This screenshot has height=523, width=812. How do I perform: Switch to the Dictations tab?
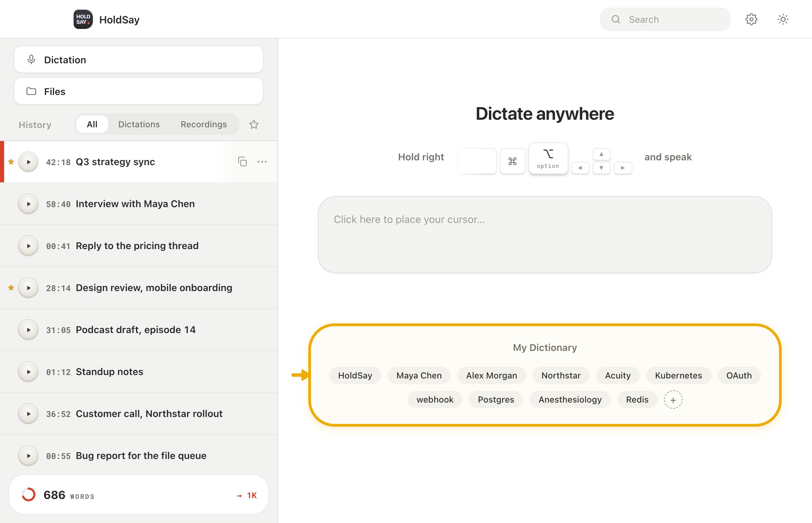point(139,124)
